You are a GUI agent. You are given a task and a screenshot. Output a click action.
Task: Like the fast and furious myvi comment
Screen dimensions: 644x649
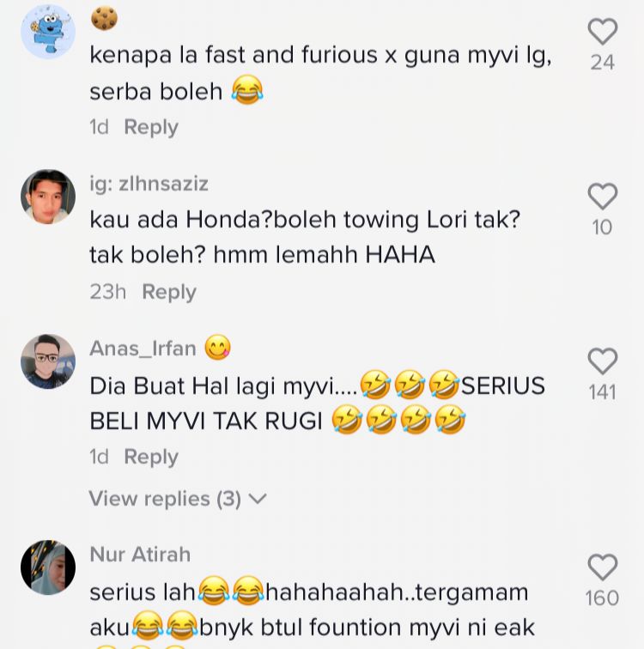pos(603,32)
